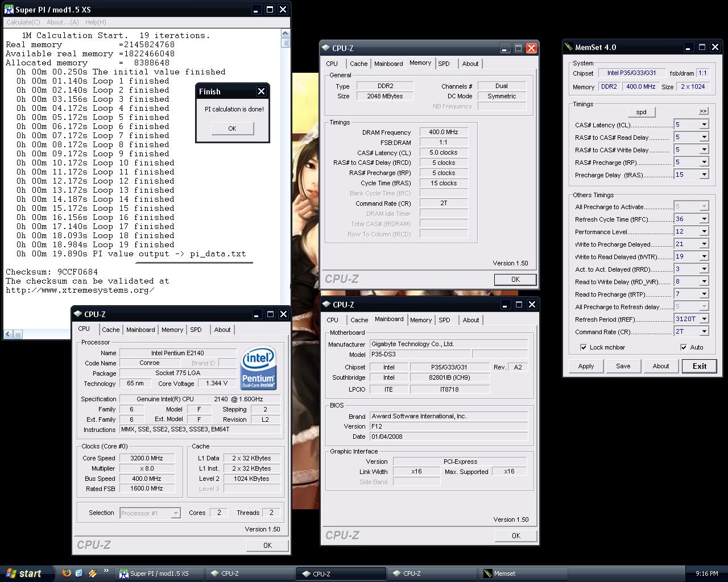
Task: Open Write to Precharge Delayed dropdown
Action: point(704,244)
